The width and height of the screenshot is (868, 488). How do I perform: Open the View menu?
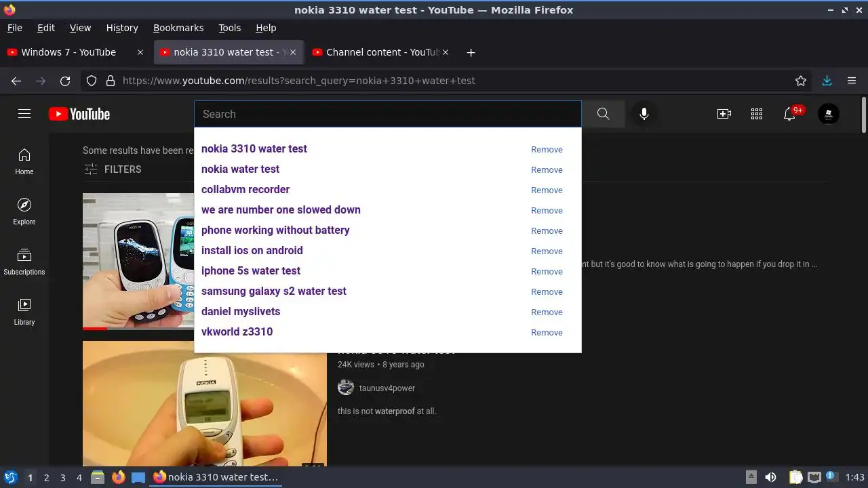[x=80, y=28]
